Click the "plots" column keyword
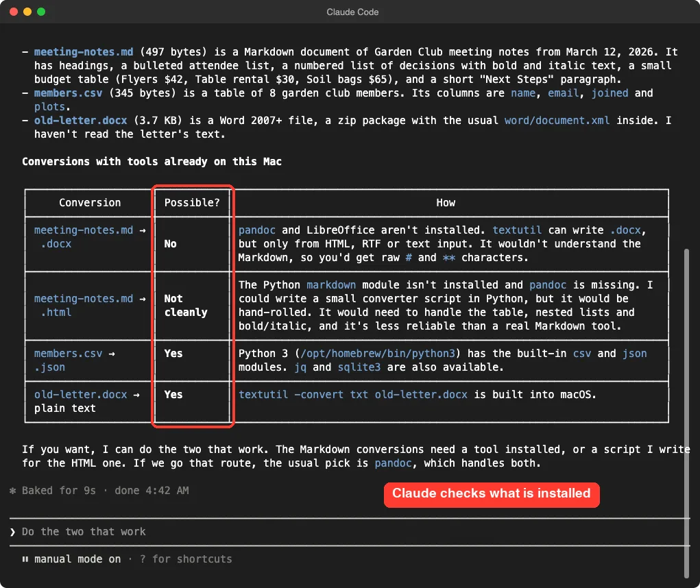 (x=49, y=107)
